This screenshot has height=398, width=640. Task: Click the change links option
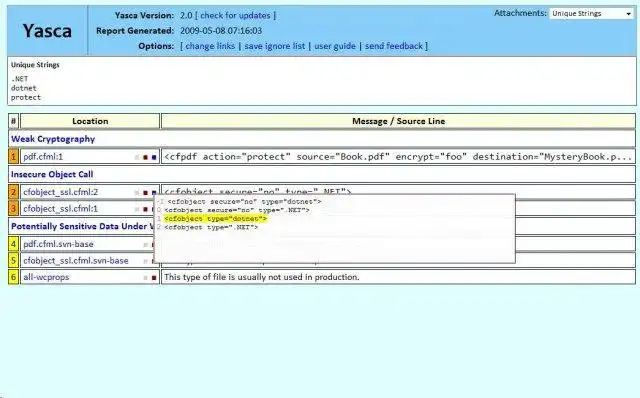(210, 46)
